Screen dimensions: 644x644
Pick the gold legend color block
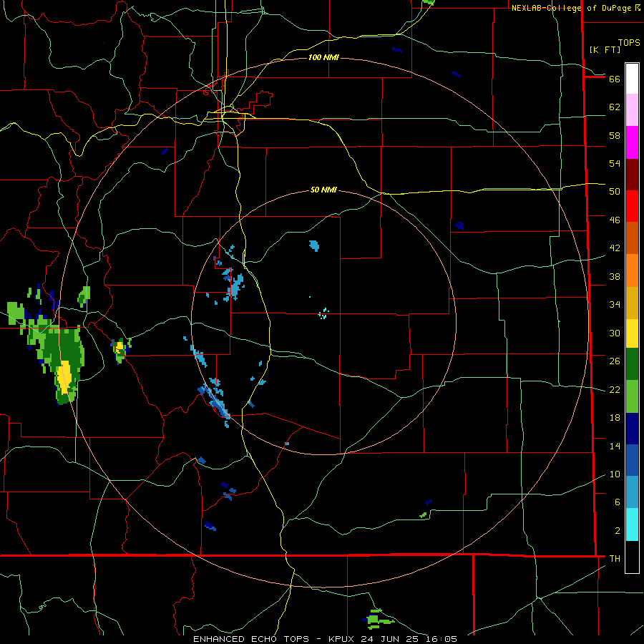632,303
